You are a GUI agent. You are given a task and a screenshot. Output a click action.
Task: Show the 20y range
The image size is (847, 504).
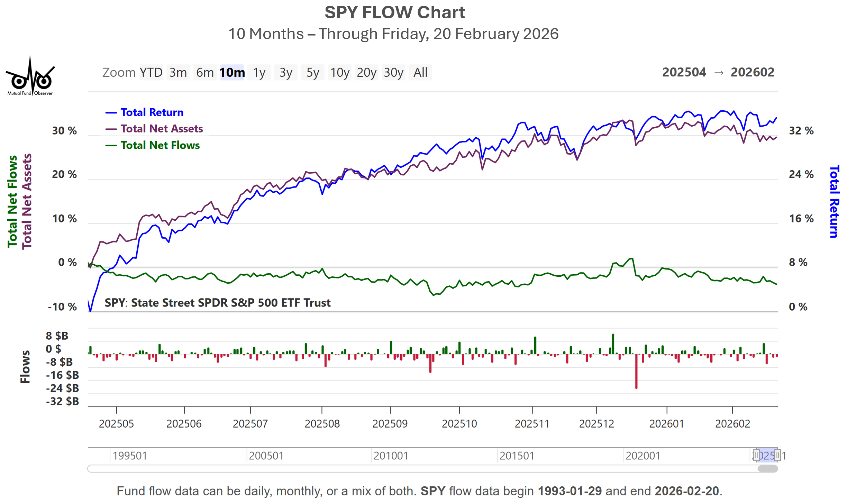367,73
